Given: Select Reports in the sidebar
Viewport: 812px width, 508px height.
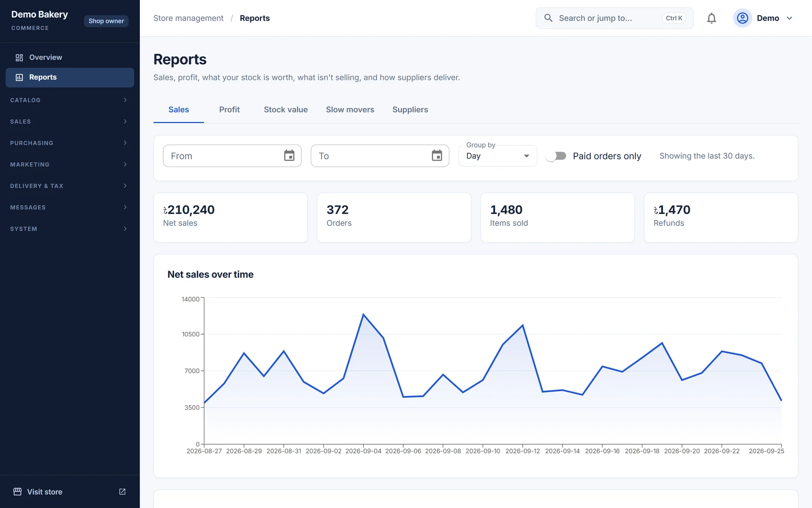Looking at the screenshot, I should 70,77.
